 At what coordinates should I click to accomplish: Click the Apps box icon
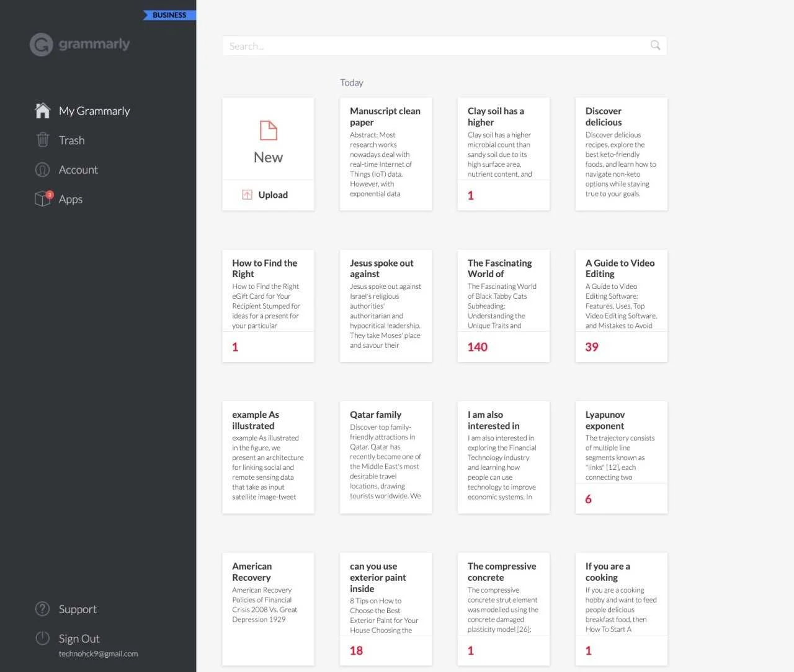tap(43, 198)
